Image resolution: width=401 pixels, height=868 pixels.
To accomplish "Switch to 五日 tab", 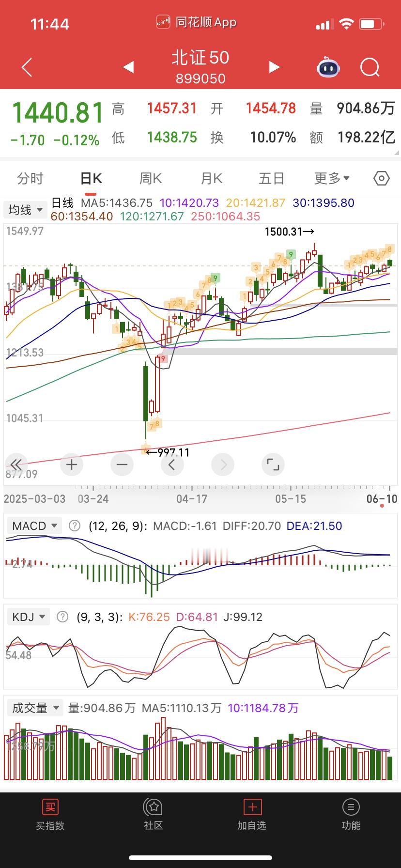I will (x=271, y=179).
